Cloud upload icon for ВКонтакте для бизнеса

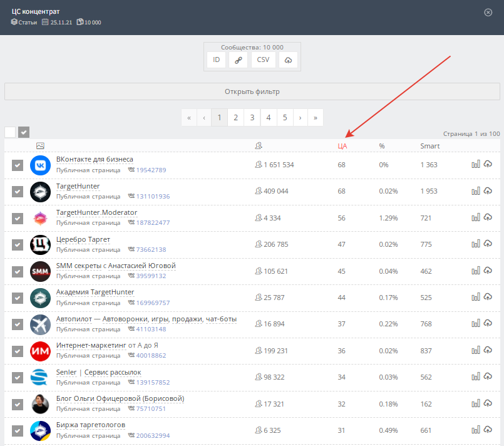(x=488, y=164)
